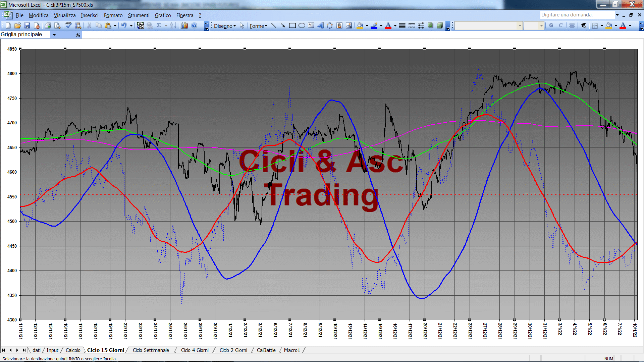644x362 pixels.
Task: Open the CalBattle sheet tab
Action: click(x=266, y=350)
